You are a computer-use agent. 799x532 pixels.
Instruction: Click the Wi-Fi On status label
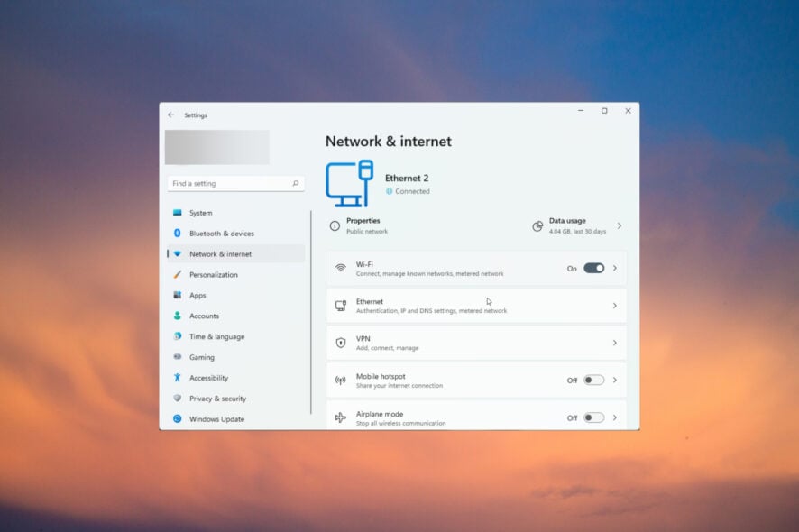[572, 269]
